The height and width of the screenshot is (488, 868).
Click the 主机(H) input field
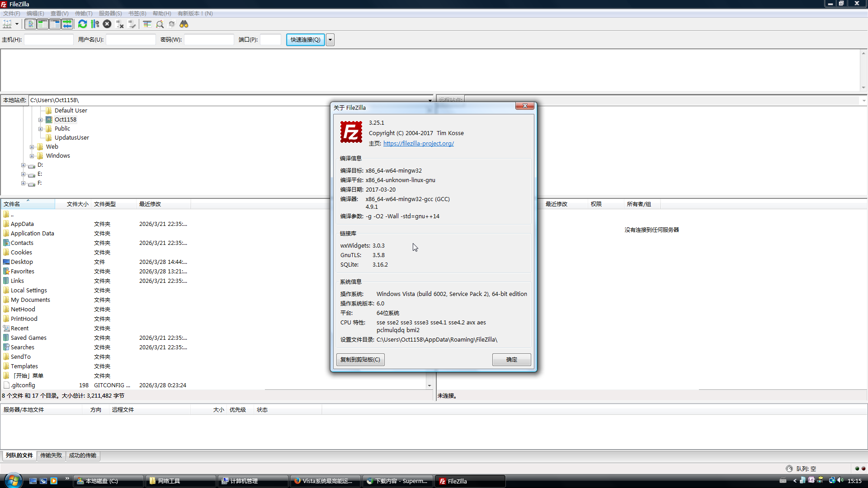pyautogui.click(x=49, y=40)
